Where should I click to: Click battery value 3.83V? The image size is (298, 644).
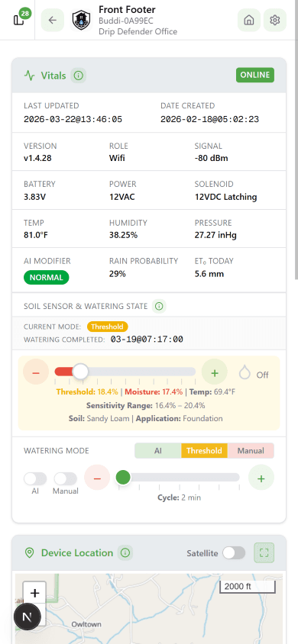pyautogui.click(x=35, y=197)
